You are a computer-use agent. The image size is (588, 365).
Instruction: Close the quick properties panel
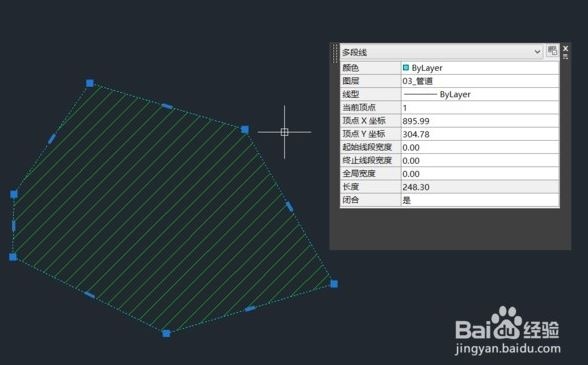[x=566, y=48]
